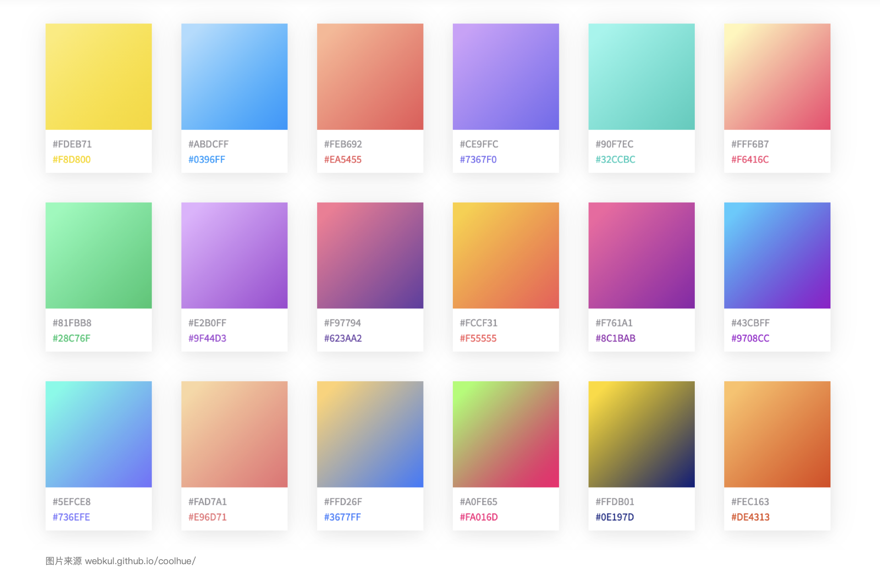Open the webkul.github.io/coolhue/ source link
This screenshot has width=880, height=588.
(x=140, y=561)
